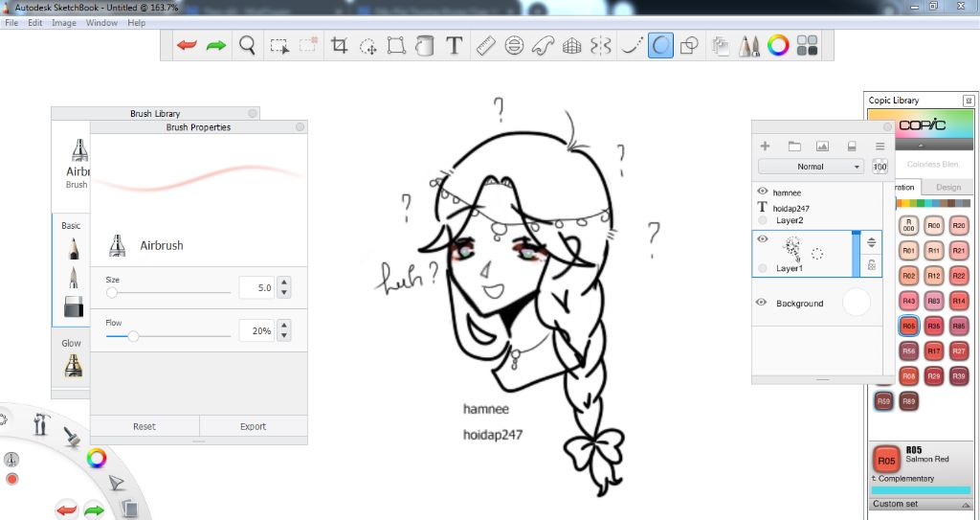The height and width of the screenshot is (520, 980).
Task: Open the Layer Editor from toolbar
Action: tap(721, 46)
